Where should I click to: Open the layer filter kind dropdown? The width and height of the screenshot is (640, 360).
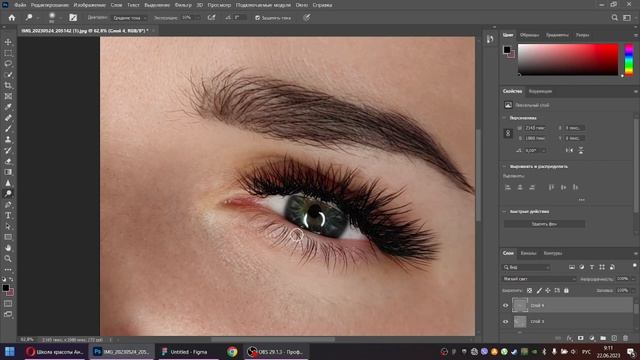tap(526, 267)
